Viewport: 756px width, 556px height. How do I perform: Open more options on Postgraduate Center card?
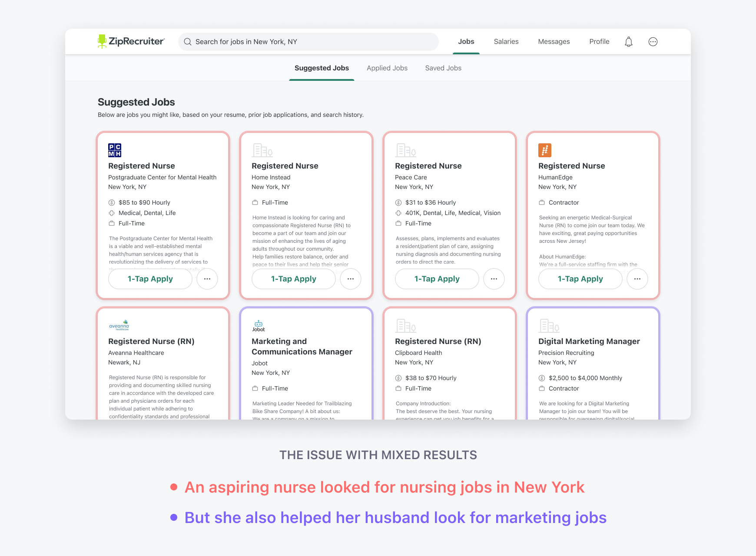pos(207,279)
